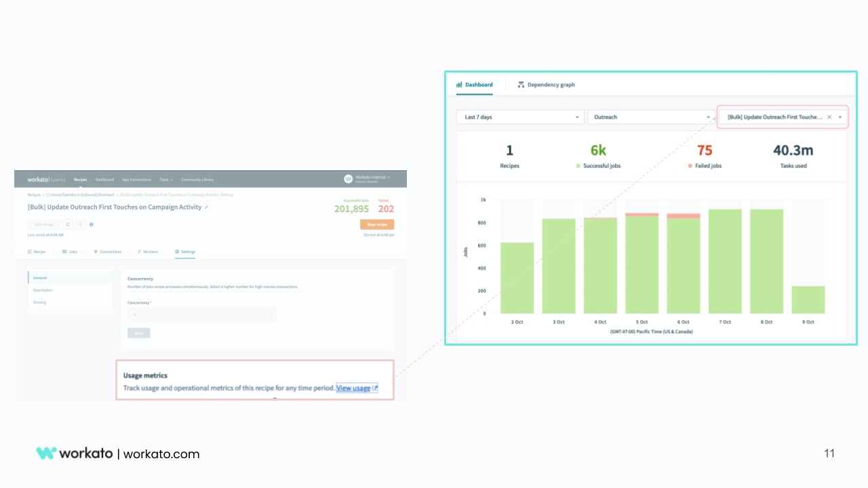Image resolution: width=868 pixels, height=488 pixels.
Task: Click the Recipes breadcrumb link
Action: pyautogui.click(x=34, y=195)
